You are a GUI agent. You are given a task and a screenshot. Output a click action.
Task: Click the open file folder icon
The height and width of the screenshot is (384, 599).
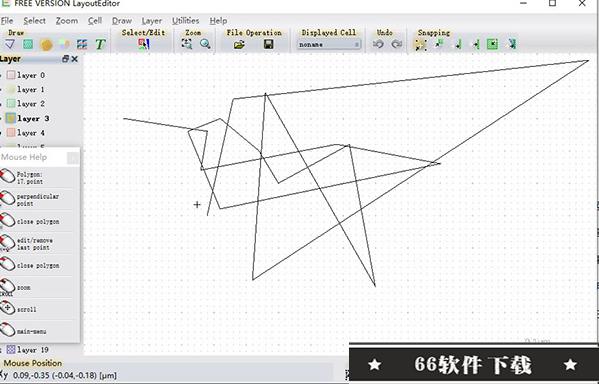239,44
